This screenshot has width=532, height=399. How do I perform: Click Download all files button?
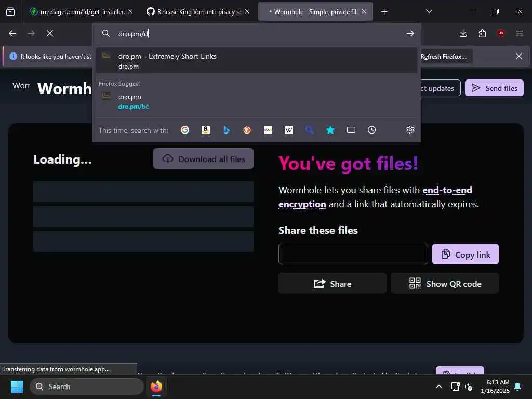(203, 158)
